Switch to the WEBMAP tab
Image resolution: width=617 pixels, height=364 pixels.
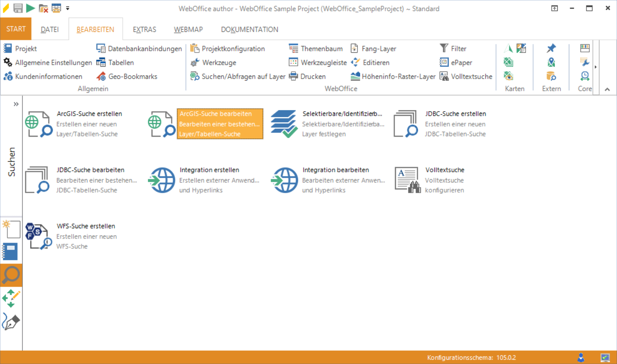click(x=188, y=29)
